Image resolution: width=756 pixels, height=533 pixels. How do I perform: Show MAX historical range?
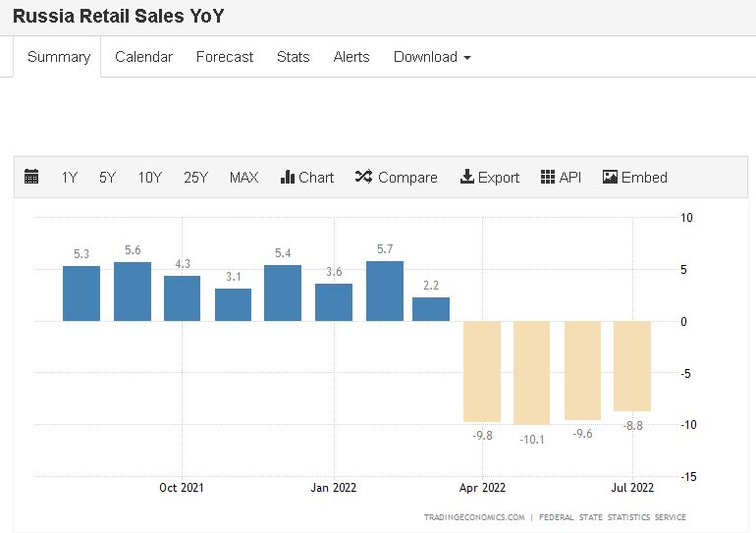pos(243,178)
